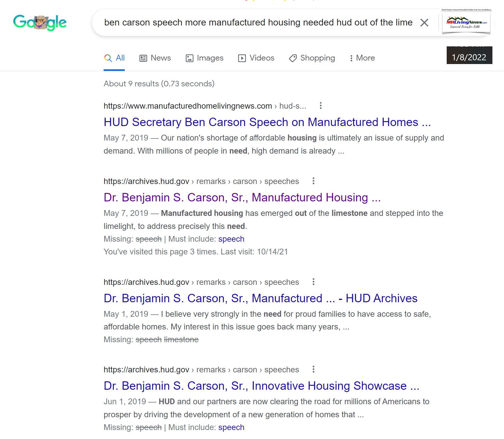The width and height of the screenshot is (504, 439).
Task: Click the Google doodle logo
Action: [40, 23]
